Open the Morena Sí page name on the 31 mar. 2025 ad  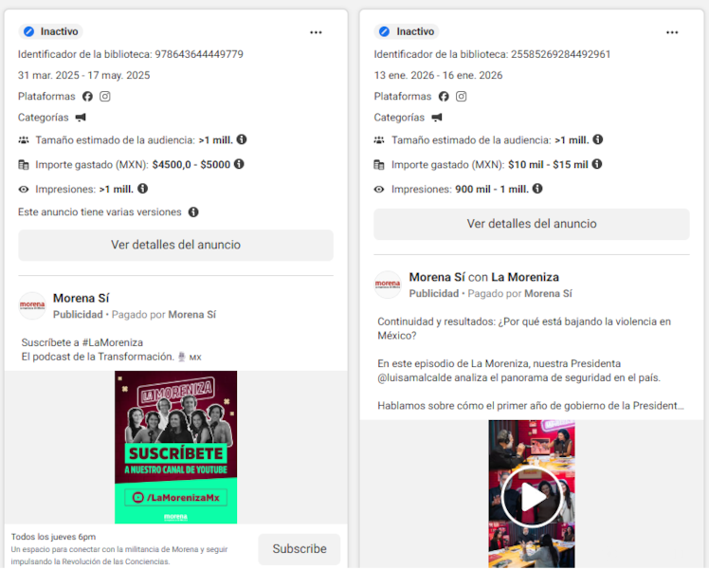point(81,298)
